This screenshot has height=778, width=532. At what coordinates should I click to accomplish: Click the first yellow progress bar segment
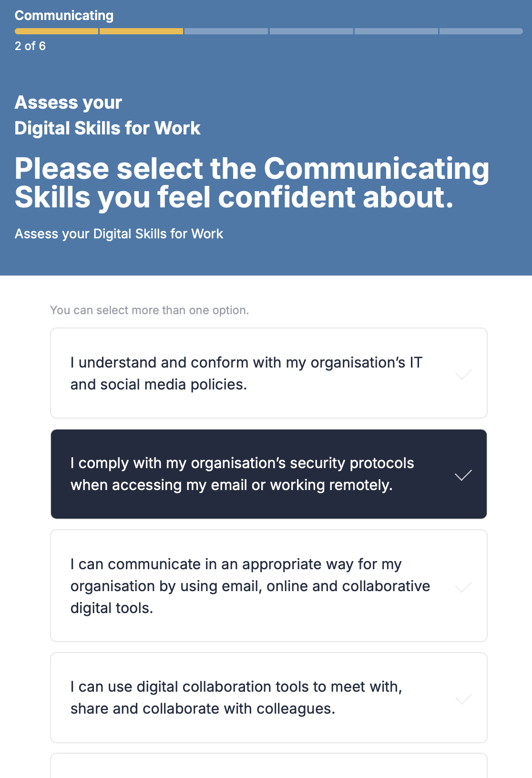point(56,31)
